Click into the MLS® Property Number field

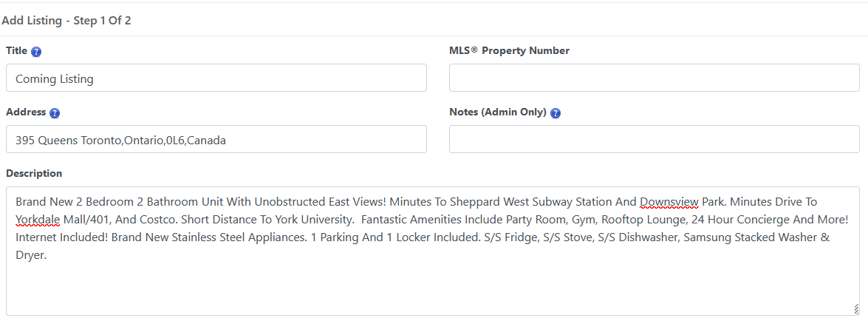pos(654,78)
